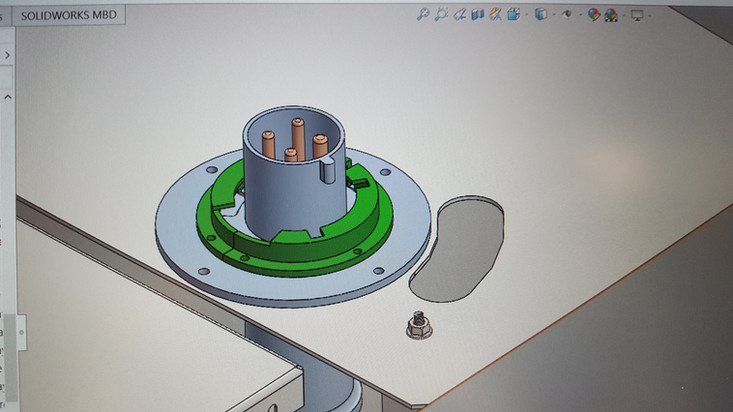Select the Zoom to Area tool
The height and width of the screenshot is (412, 733).
[x=441, y=15]
